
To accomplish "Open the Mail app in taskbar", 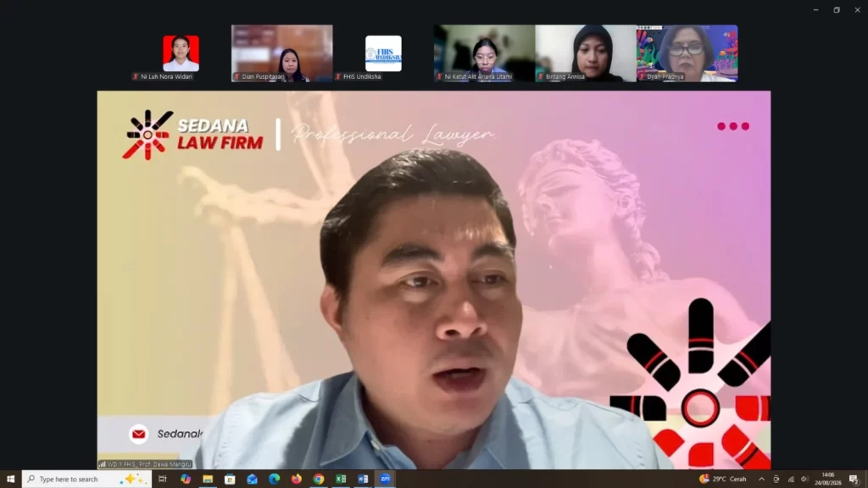I will (x=252, y=480).
